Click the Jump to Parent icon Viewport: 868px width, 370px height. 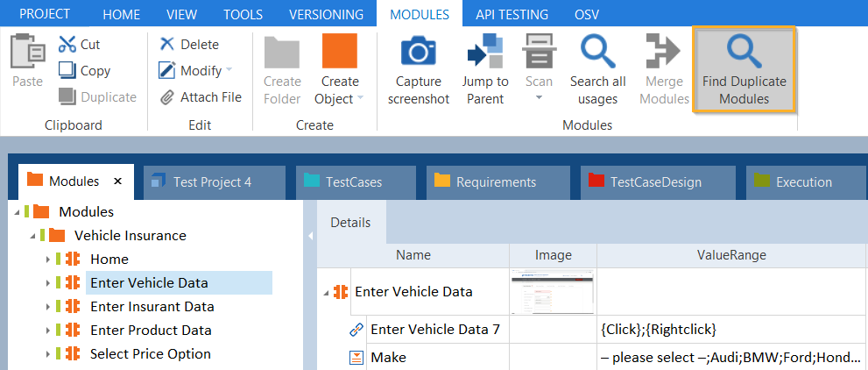coord(485,52)
